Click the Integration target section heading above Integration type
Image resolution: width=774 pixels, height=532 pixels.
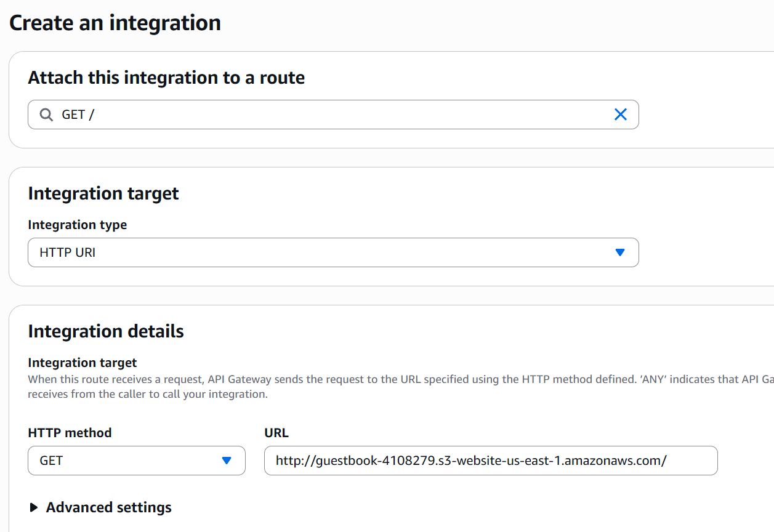pyautogui.click(x=103, y=193)
